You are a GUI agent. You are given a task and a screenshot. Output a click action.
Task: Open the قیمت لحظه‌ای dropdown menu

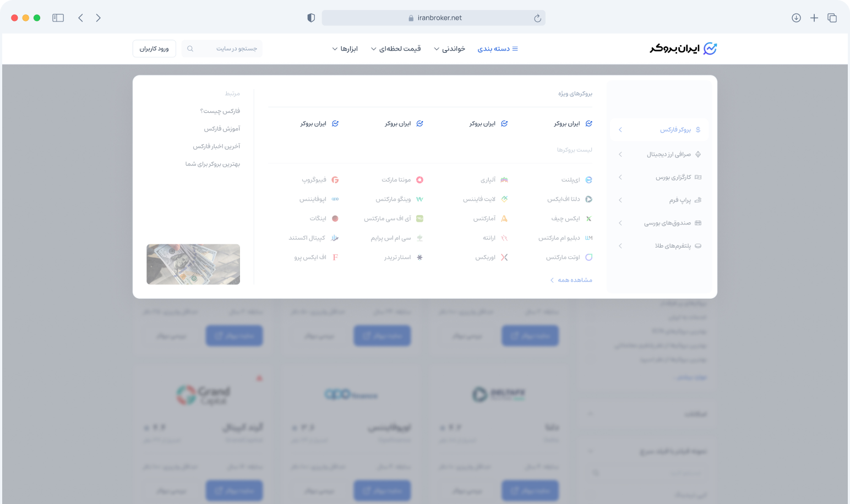point(396,49)
